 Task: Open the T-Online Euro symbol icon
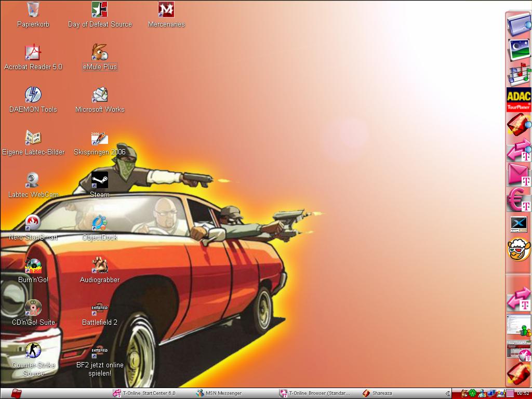pyautogui.click(x=519, y=200)
